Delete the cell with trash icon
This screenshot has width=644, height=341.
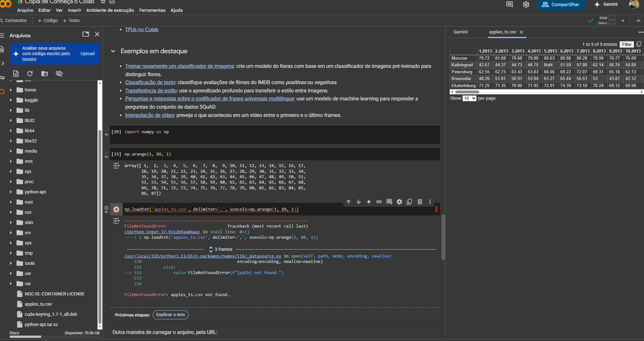[420, 202]
